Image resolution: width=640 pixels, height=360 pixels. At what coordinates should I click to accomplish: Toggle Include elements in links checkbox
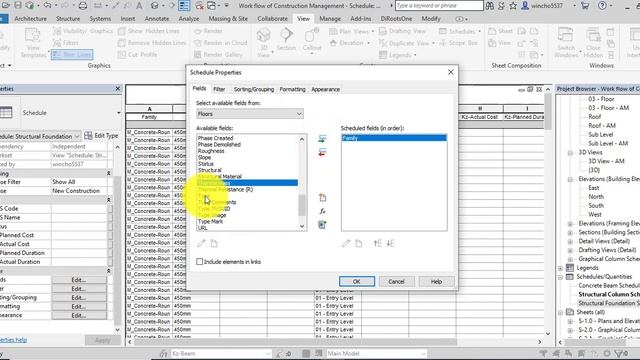click(x=200, y=262)
